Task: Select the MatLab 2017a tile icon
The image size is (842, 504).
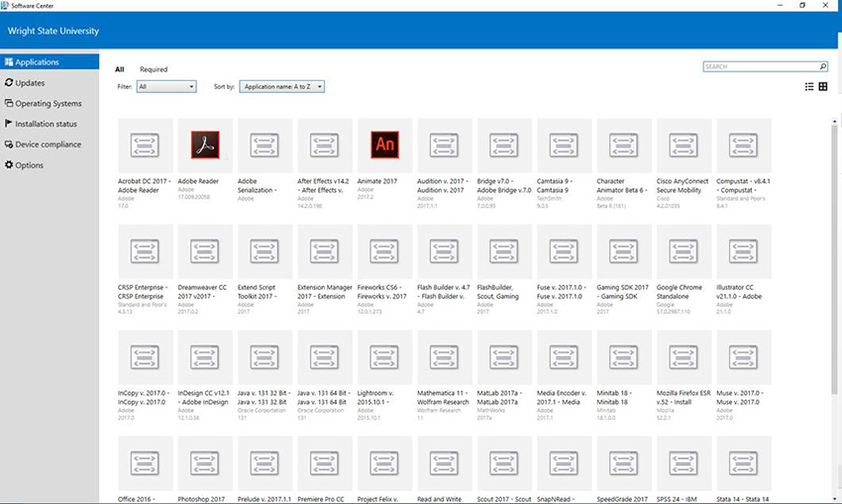Action: (x=503, y=356)
